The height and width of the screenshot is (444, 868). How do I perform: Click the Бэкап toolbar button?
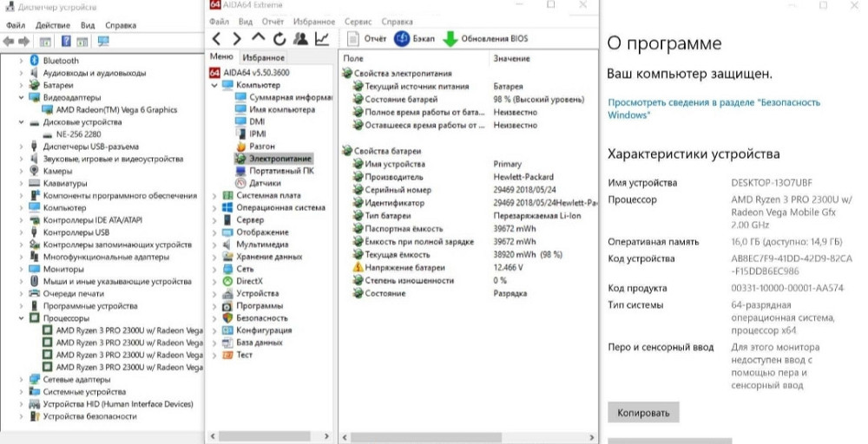(415, 39)
